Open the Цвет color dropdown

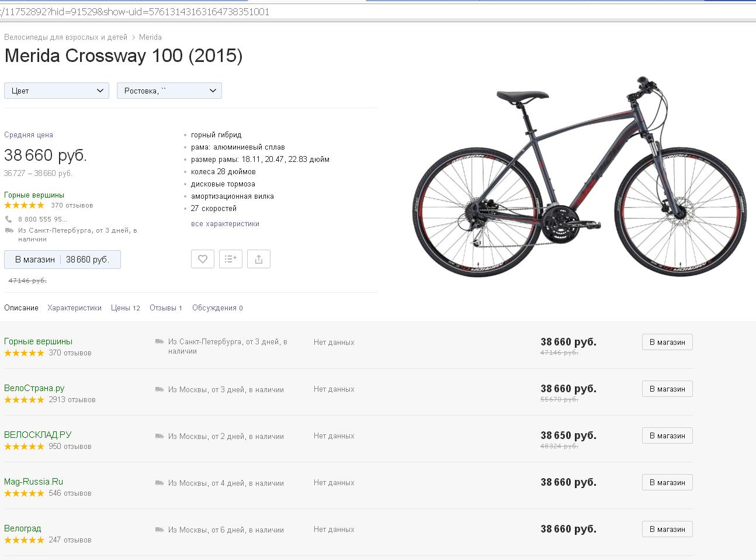tap(57, 91)
